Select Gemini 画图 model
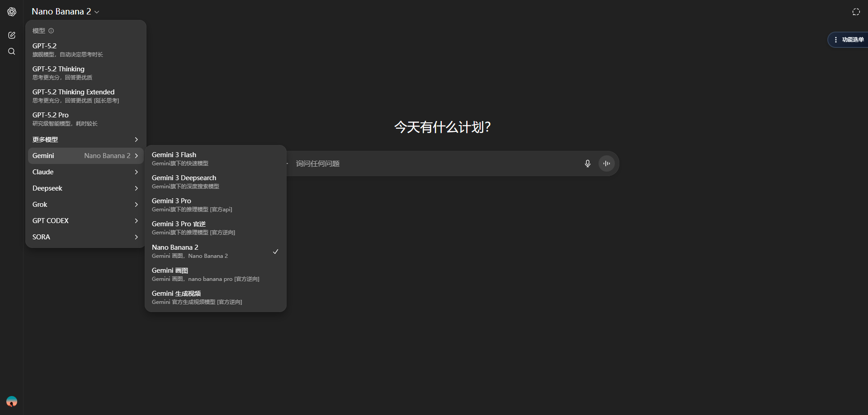Screen dimensions: 868x415 point(216,274)
